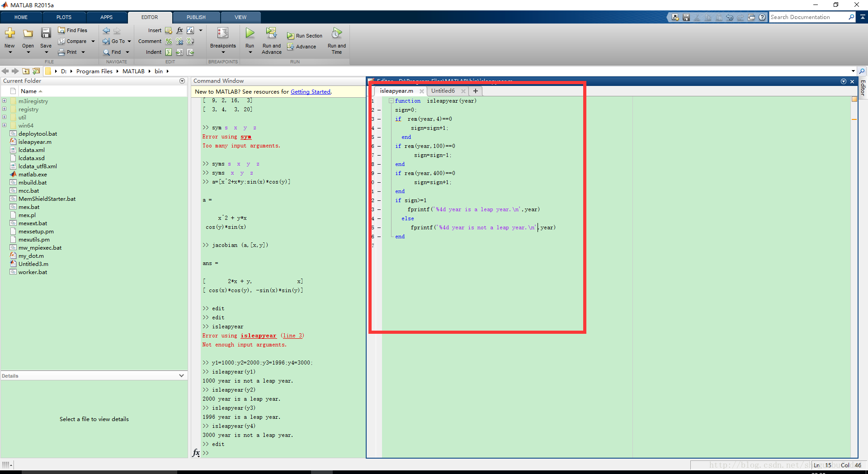Click the Advance button
Viewport: 868px width, 474px height.
pos(302,47)
